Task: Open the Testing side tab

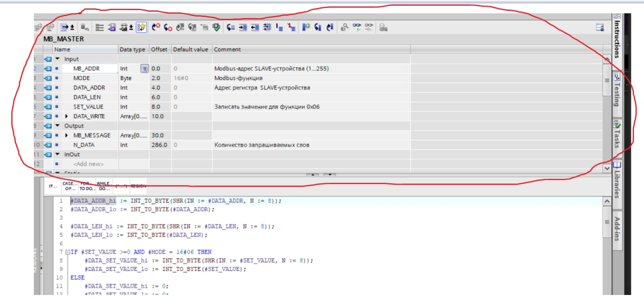Action: [617, 90]
